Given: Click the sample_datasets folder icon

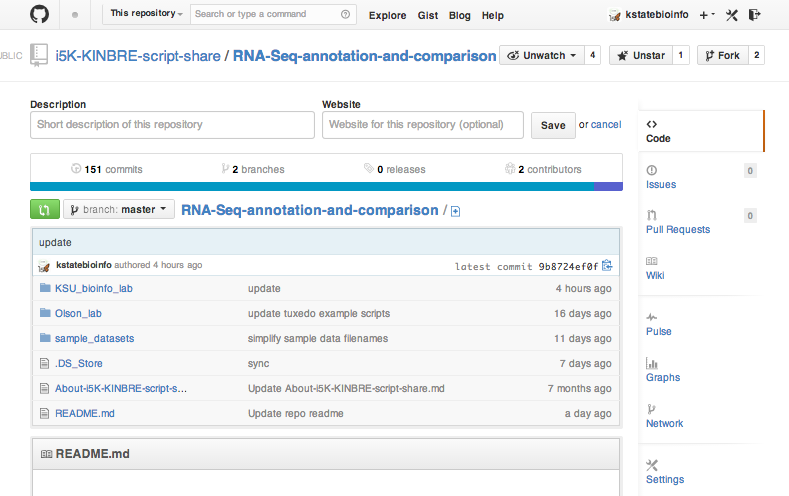Looking at the screenshot, I should click(x=45, y=338).
